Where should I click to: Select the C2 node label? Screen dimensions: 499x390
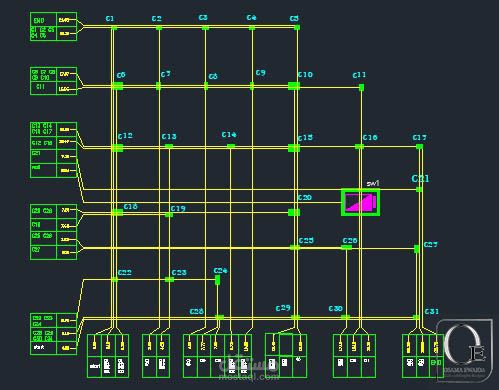click(x=156, y=19)
